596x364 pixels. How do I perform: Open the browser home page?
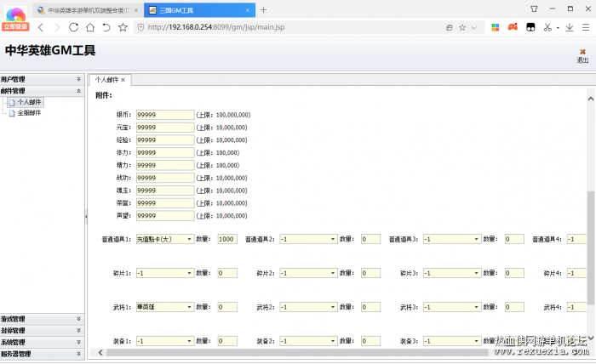(90, 27)
